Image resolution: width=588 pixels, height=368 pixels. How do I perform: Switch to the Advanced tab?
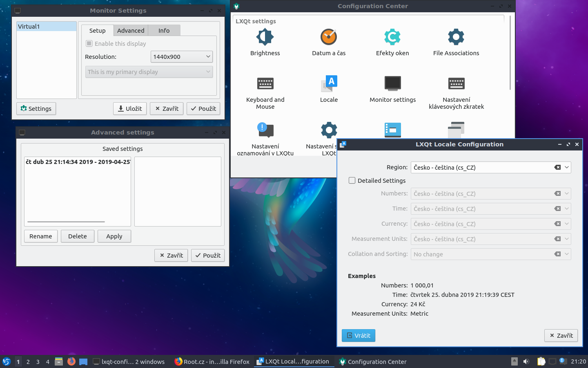tap(131, 30)
